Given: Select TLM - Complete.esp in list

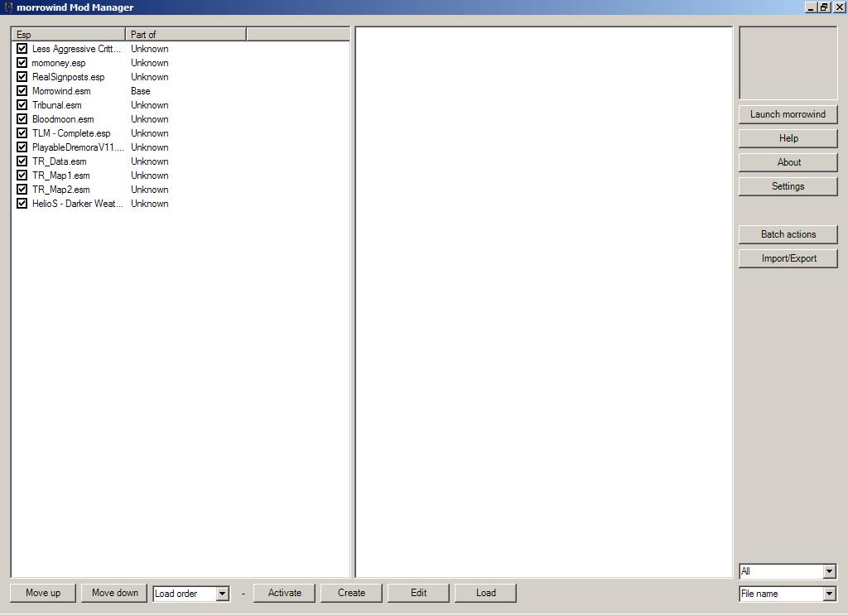Looking at the screenshot, I should (x=71, y=133).
